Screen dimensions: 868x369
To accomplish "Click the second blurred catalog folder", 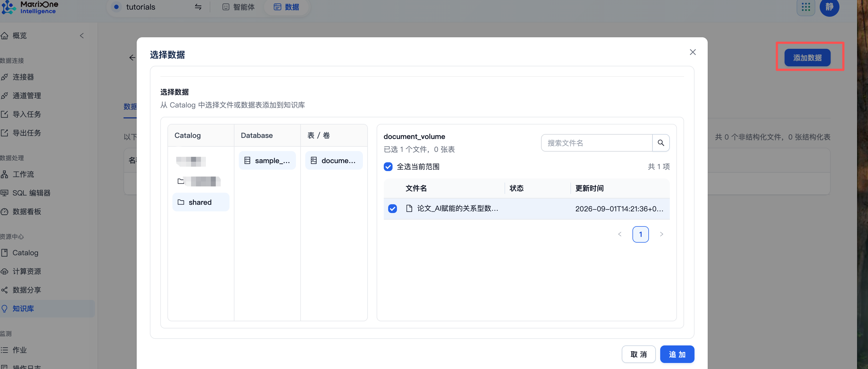I will (199, 182).
